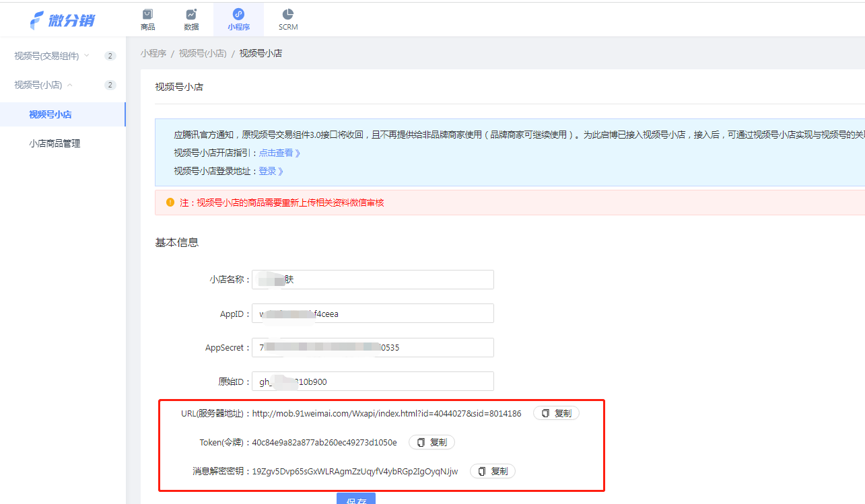Select 视频号小店 in the sidebar
865x504 pixels.
[x=50, y=114]
